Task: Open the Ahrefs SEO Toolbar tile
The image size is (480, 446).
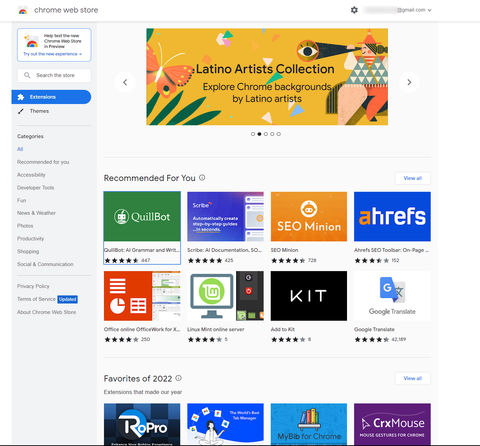Action: [392, 228]
